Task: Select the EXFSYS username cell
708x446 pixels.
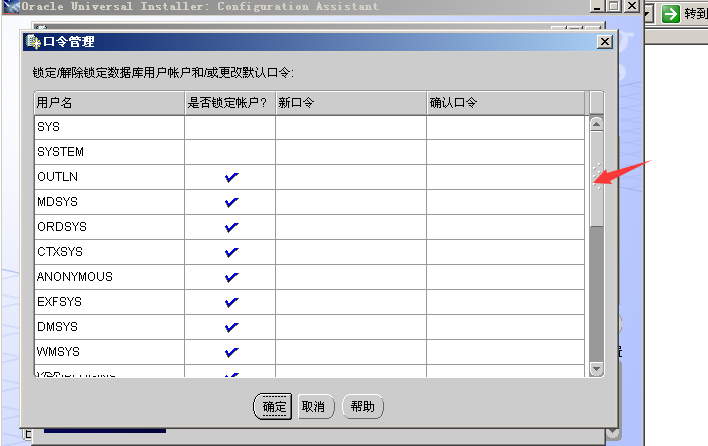Action: tap(109, 302)
